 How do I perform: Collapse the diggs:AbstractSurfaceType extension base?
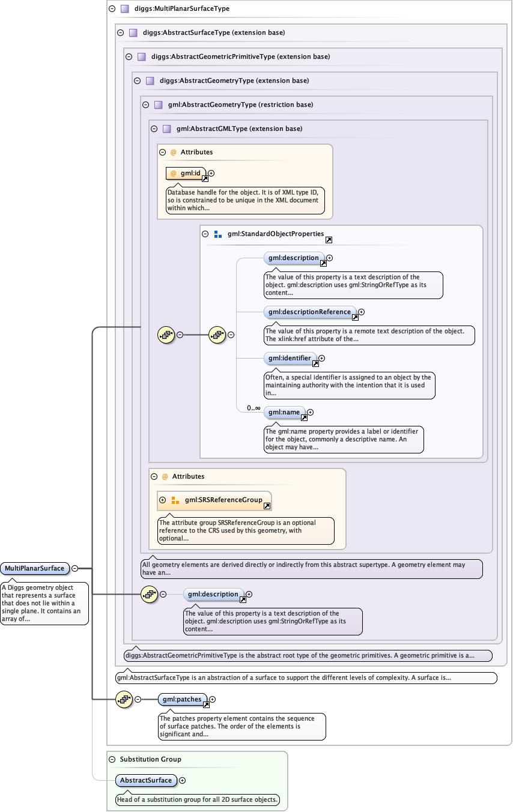120,33
